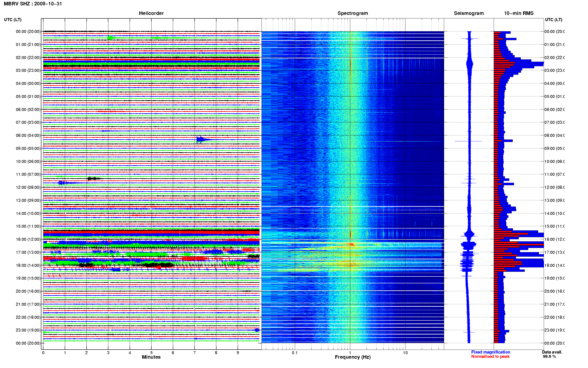Click the green event burst on the helicorder near 00:20
The width and height of the screenshot is (588, 368).
pyautogui.click(x=111, y=37)
